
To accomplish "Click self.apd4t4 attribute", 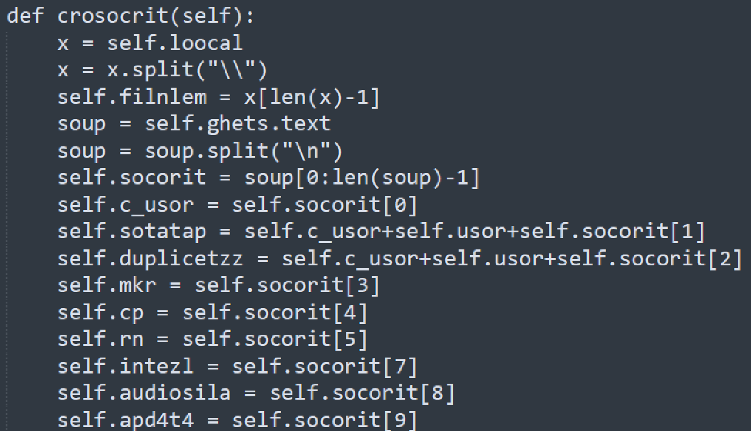I will [x=126, y=420].
